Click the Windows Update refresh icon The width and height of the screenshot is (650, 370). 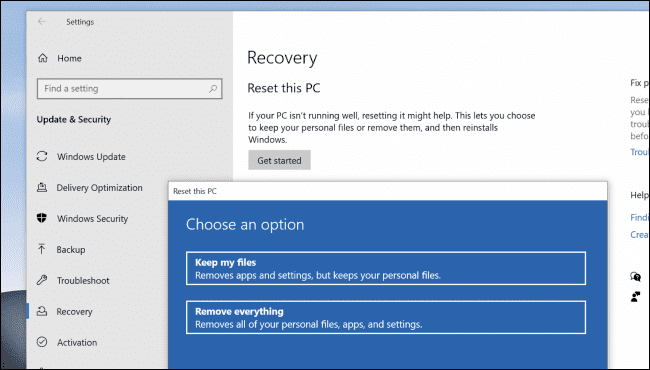(42, 156)
